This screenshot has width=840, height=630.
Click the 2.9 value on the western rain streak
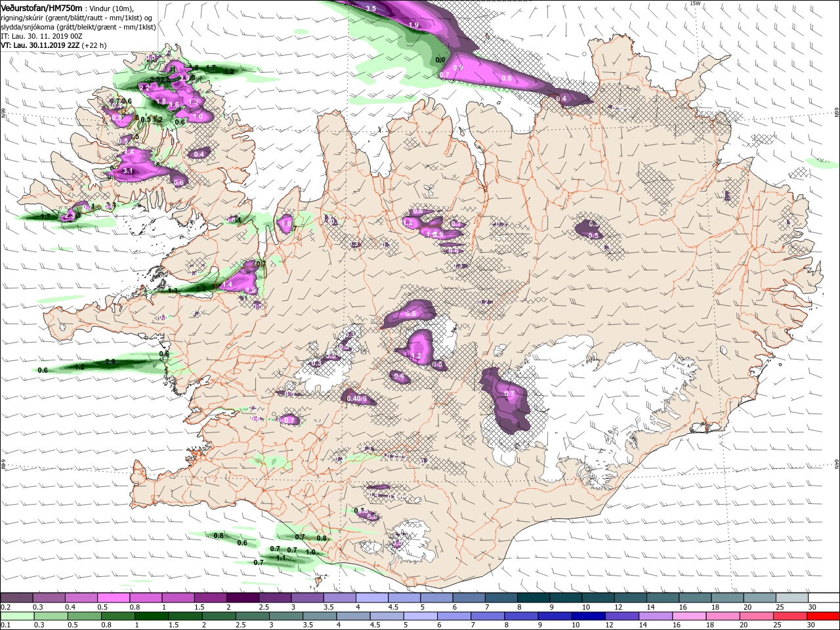pos(110,362)
